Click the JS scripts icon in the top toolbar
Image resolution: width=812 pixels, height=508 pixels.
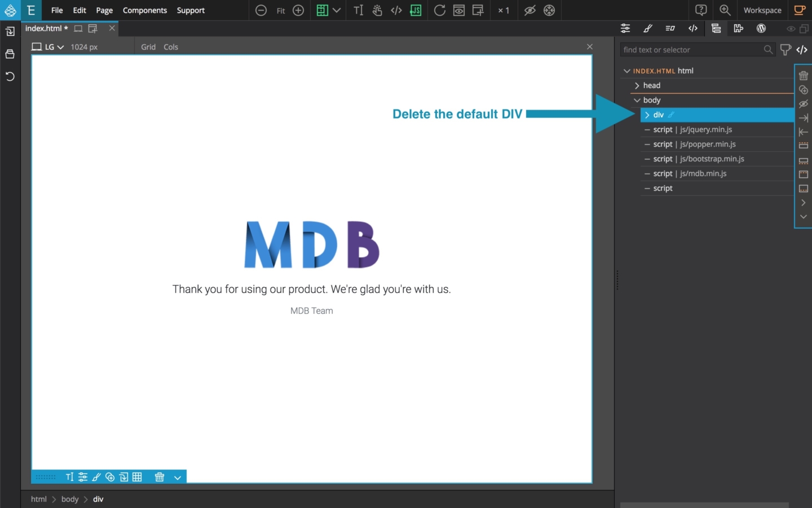tap(416, 10)
